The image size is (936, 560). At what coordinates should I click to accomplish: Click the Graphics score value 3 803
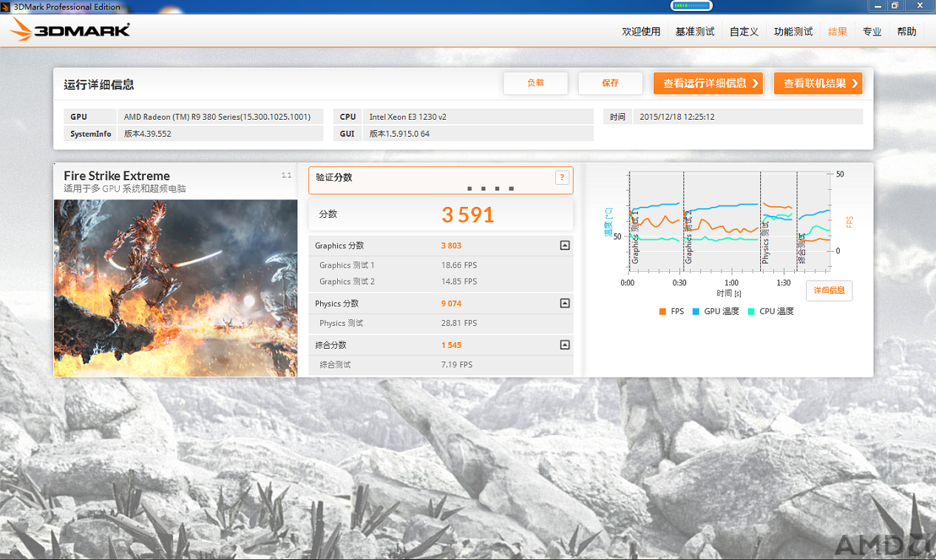click(x=451, y=246)
